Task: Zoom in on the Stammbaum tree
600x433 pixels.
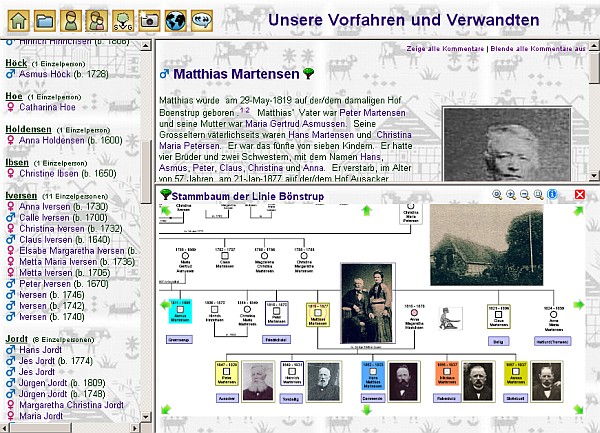Action: click(510, 195)
